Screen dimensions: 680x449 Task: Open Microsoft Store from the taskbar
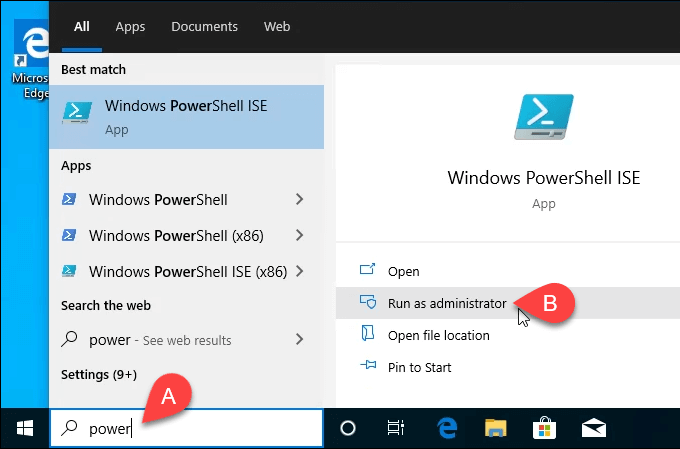click(545, 429)
